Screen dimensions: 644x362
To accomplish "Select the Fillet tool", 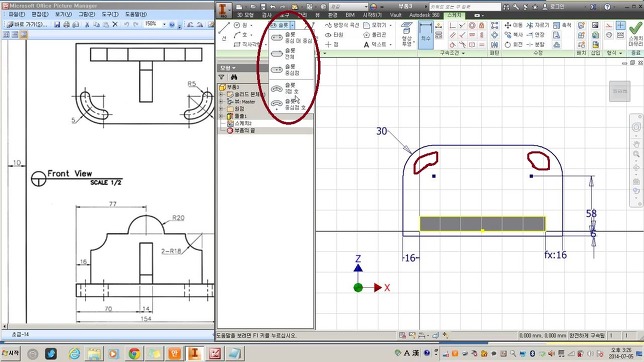I will click(375, 25).
